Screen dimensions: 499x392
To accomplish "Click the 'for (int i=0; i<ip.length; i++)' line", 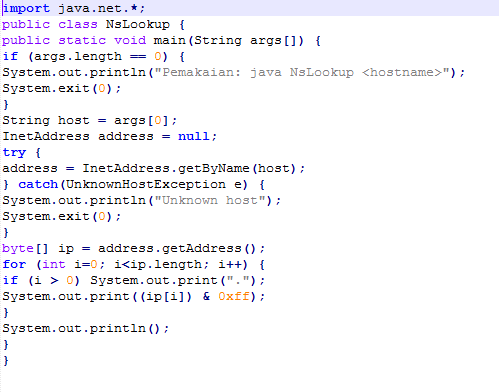I will pyautogui.click(x=133, y=264).
